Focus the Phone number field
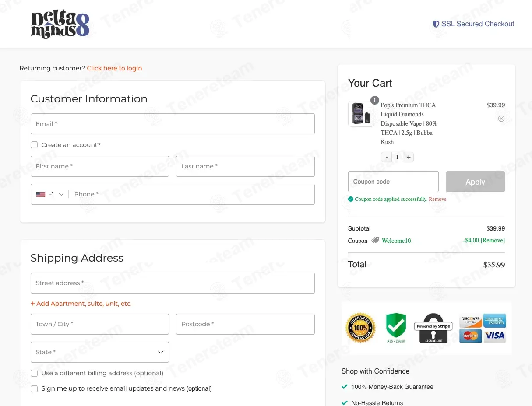 point(192,194)
